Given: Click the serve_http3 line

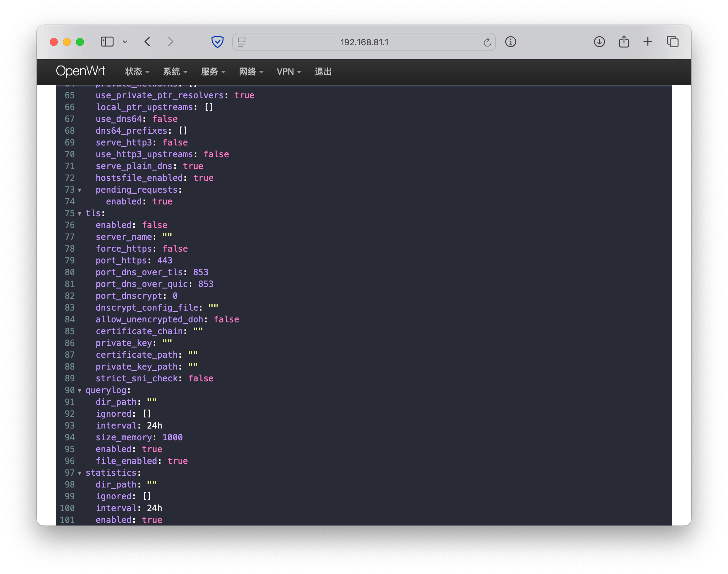Looking at the screenshot, I should [142, 143].
